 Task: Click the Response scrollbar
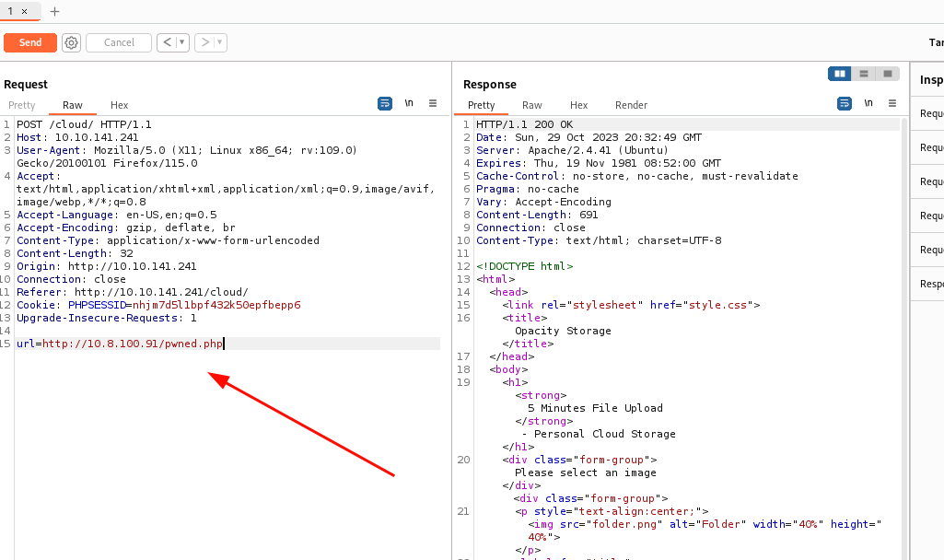(905, 337)
